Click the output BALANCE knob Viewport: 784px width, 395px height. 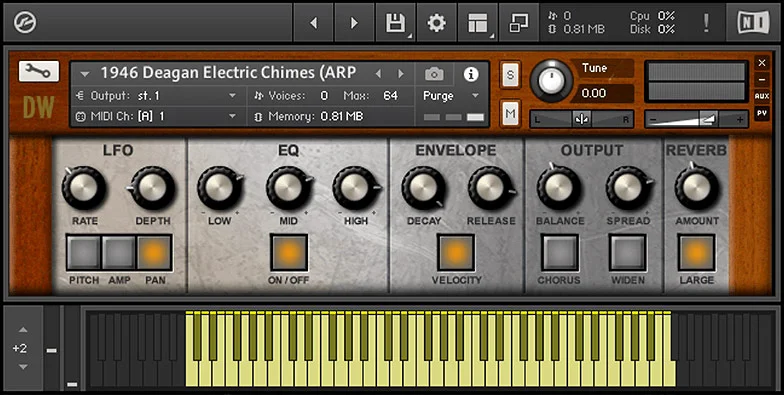pos(559,188)
